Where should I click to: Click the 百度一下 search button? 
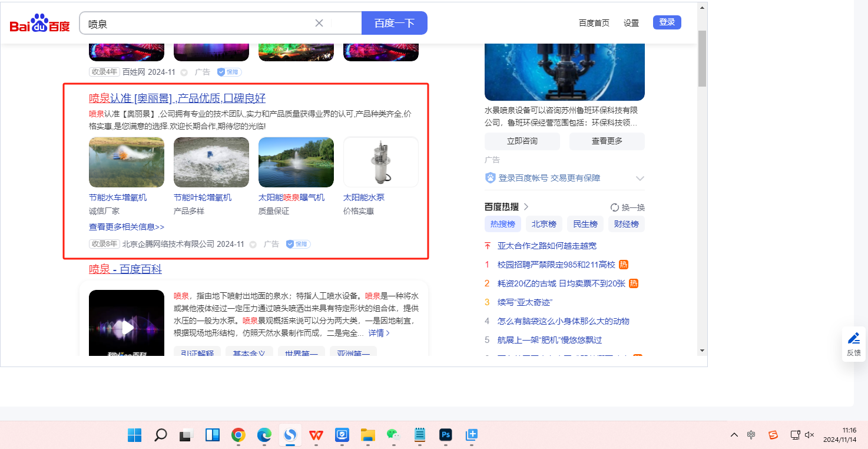click(395, 23)
